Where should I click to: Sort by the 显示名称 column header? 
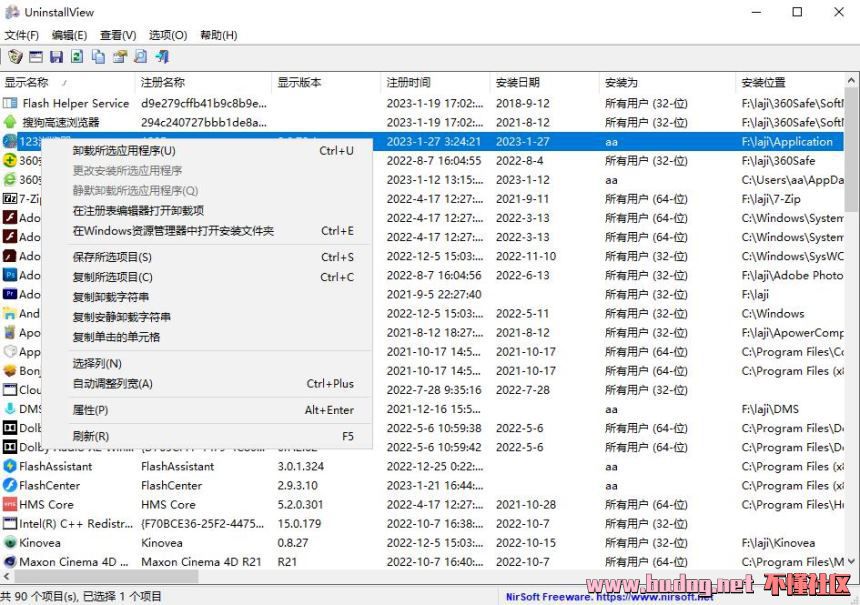pos(67,83)
